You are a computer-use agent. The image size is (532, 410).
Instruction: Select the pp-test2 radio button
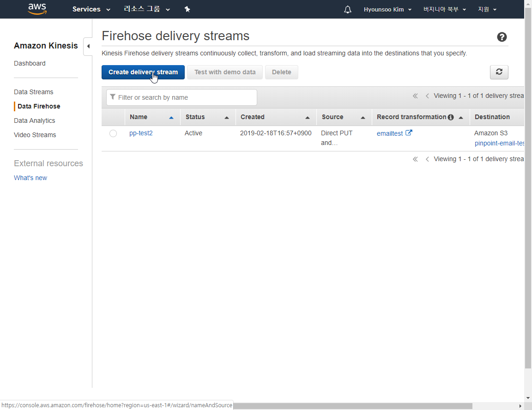click(113, 133)
